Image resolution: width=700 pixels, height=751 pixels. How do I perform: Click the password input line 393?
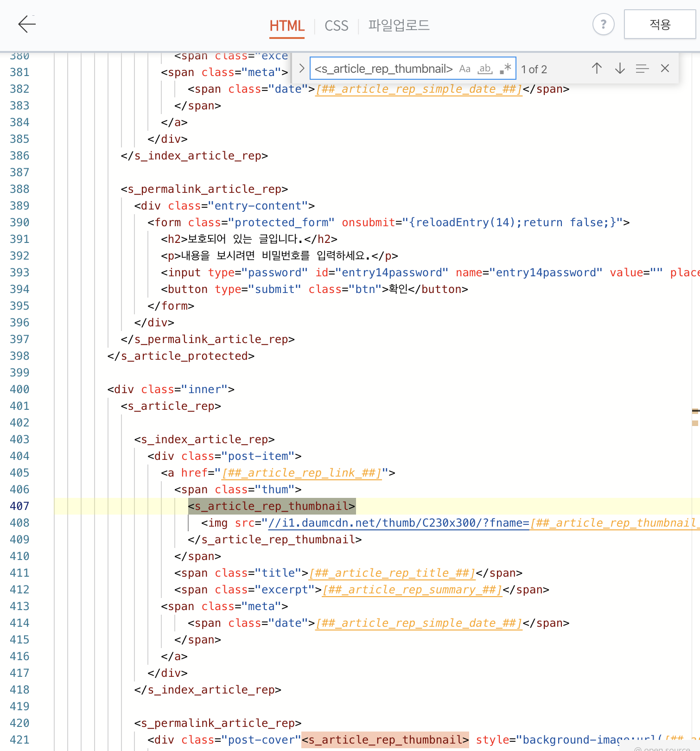coord(430,273)
